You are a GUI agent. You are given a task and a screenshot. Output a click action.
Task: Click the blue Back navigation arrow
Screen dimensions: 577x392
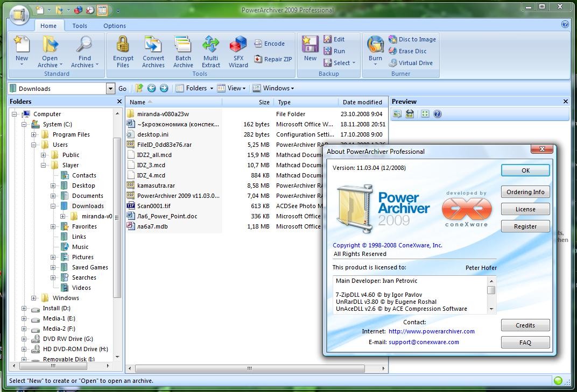click(151, 88)
